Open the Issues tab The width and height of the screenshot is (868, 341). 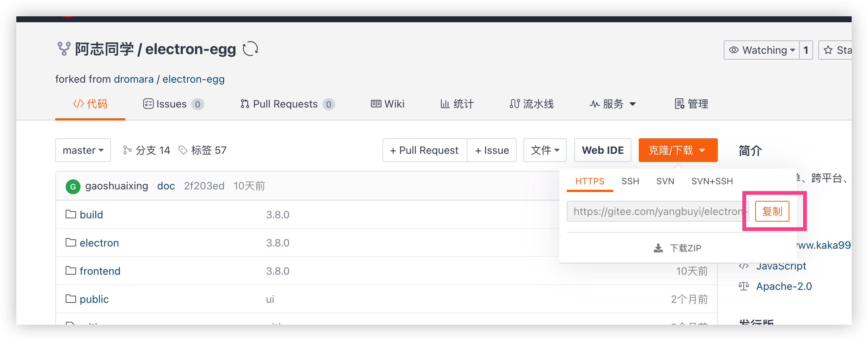[x=174, y=104]
